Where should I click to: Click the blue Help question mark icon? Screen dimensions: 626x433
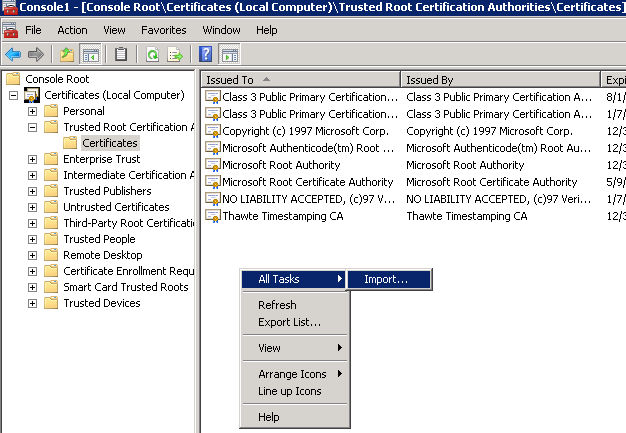tap(205, 54)
